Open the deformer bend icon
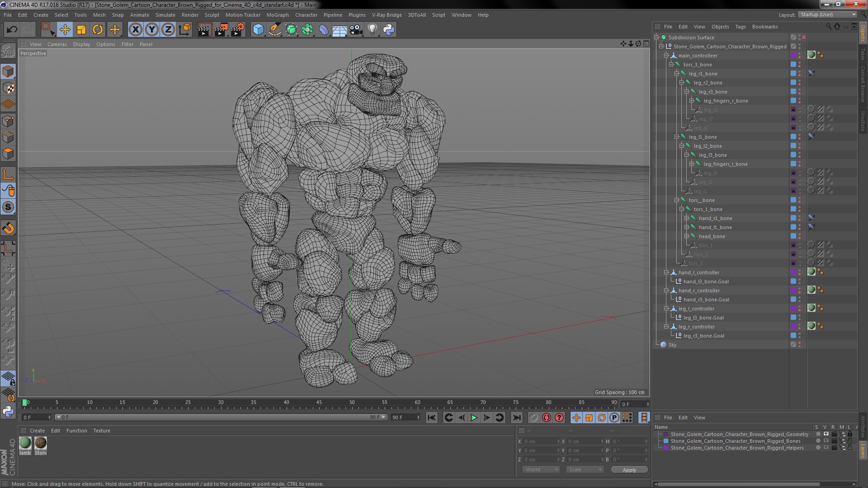The width and height of the screenshot is (868, 488). point(324,30)
